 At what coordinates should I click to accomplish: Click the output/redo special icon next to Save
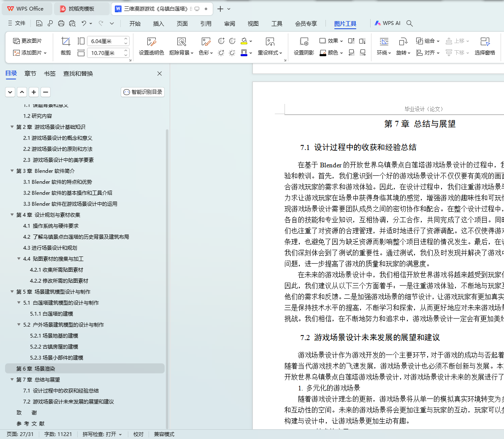tap(50, 23)
